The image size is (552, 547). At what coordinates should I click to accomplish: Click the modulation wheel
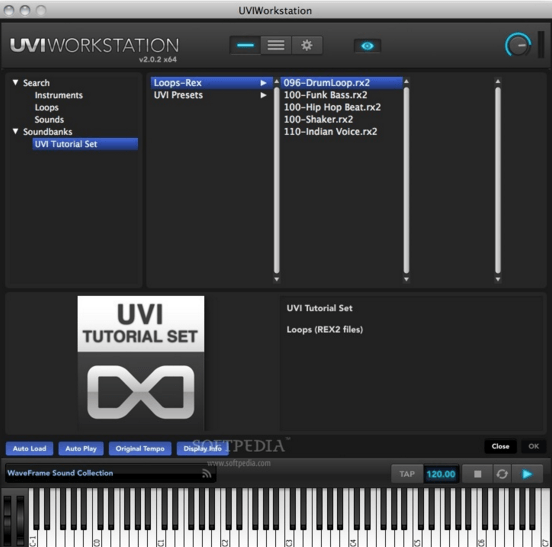click(20, 520)
